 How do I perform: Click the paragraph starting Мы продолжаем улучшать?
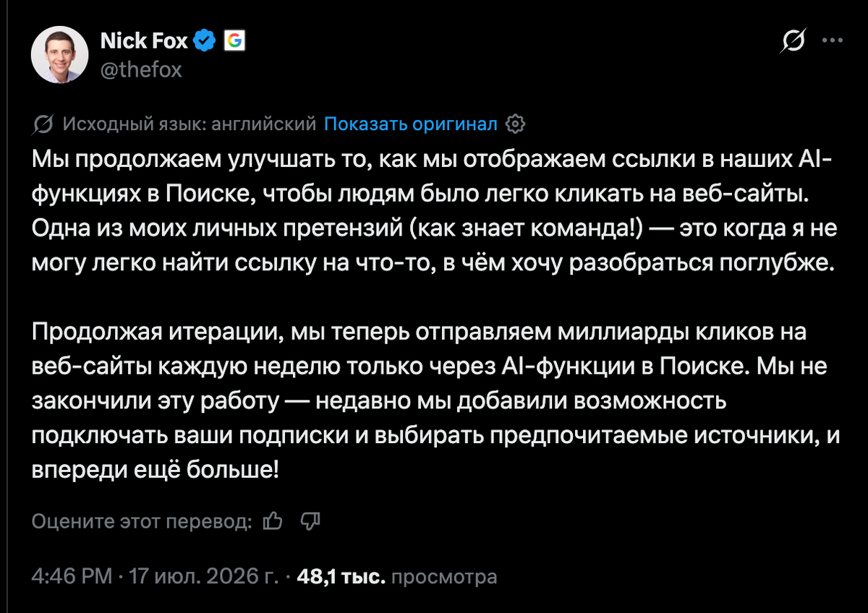pyautogui.click(x=434, y=210)
